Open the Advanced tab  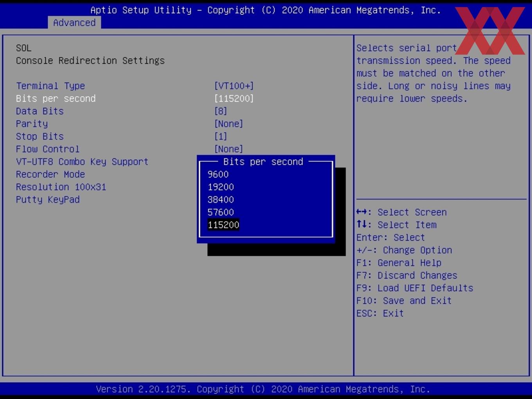[74, 23]
